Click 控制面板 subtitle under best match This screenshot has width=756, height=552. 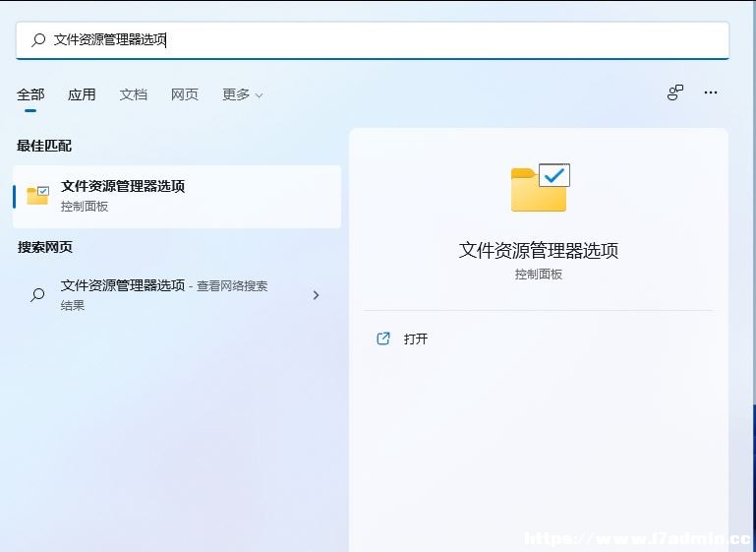pyautogui.click(x=85, y=207)
